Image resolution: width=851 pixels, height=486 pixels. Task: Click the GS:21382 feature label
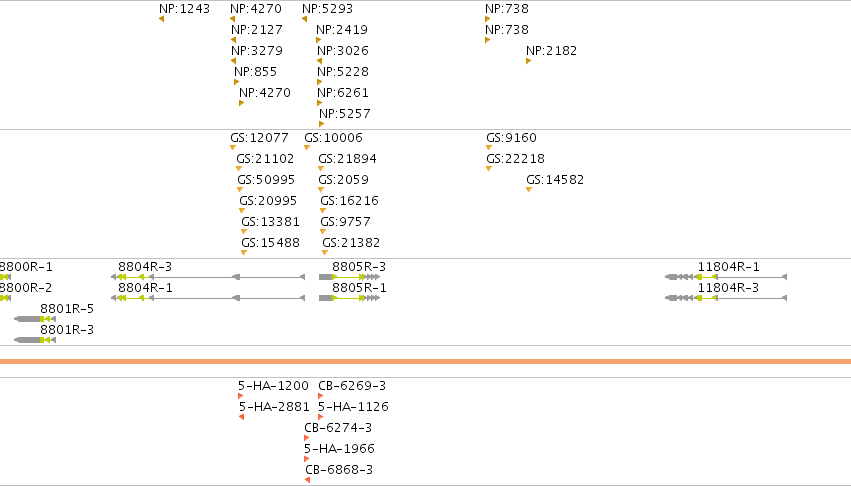point(351,243)
